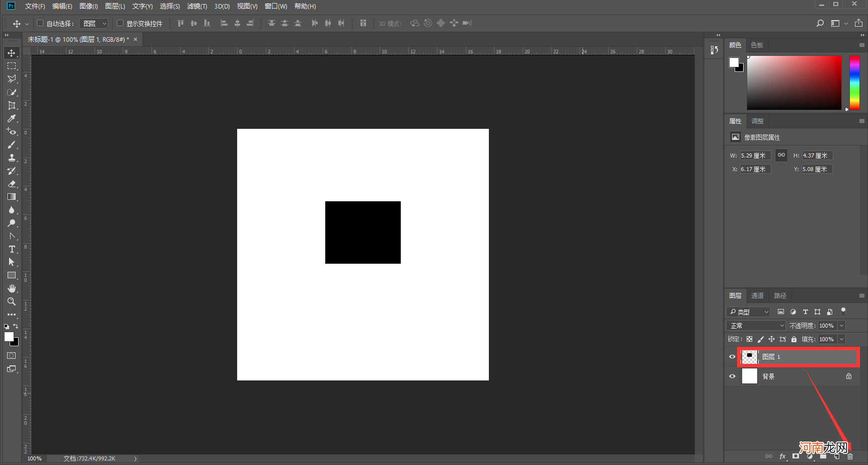Open the collapsed History panel icon
This screenshot has width=868, height=465.
[714, 50]
